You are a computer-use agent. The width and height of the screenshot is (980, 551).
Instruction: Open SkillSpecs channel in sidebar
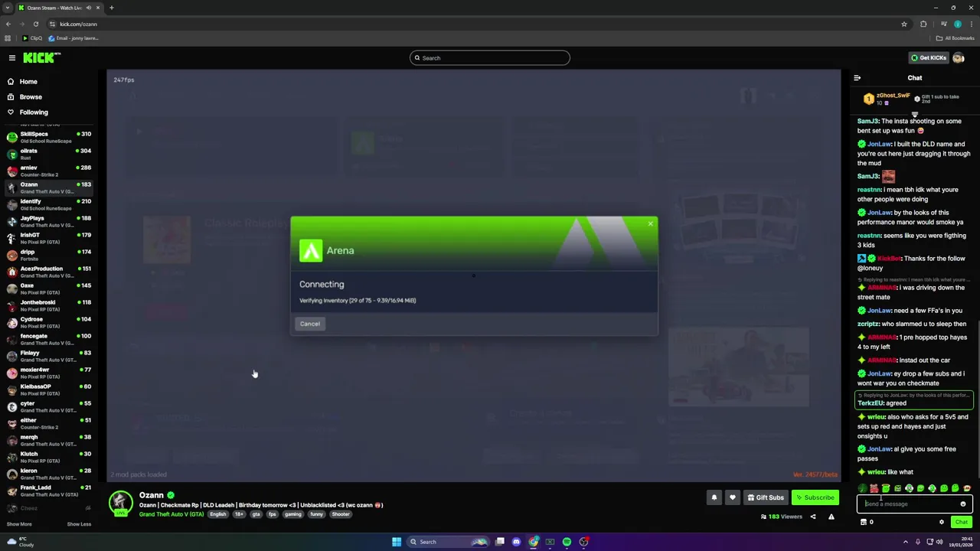pos(47,137)
